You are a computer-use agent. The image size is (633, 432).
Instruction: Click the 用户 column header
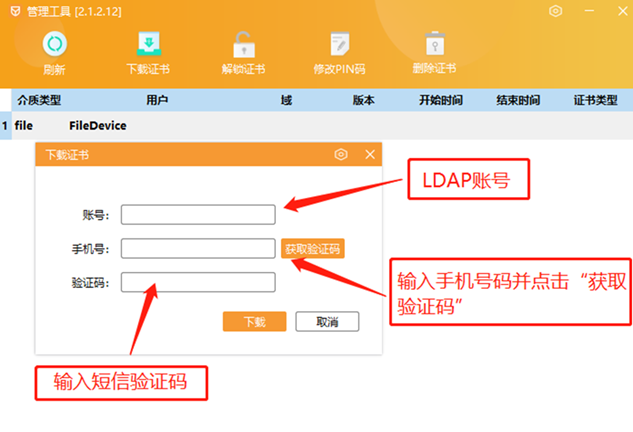click(x=157, y=100)
